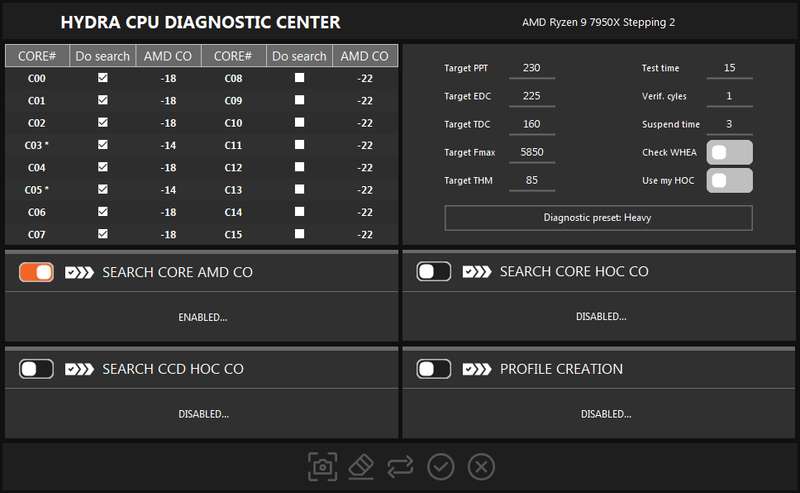Image resolution: width=800 pixels, height=493 pixels.
Task: Click arrow icon beside SEARCH CCD HOC CO
Action: tap(79, 369)
